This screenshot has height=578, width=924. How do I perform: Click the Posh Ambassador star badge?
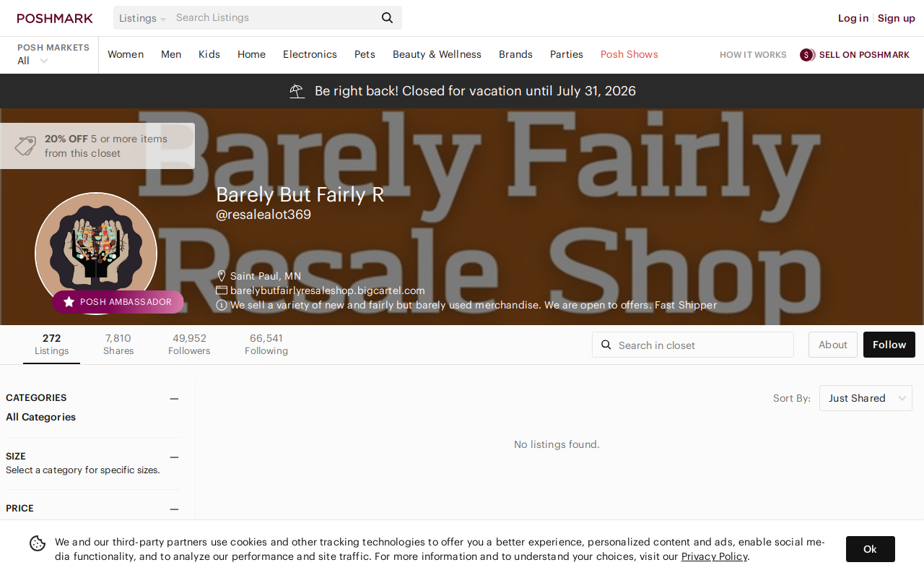(118, 302)
